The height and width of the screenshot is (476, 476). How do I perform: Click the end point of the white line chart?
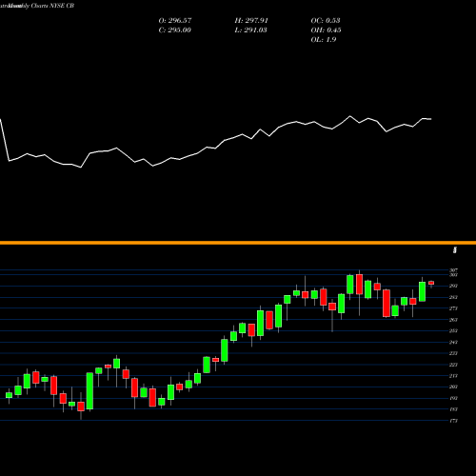coord(431,119)
